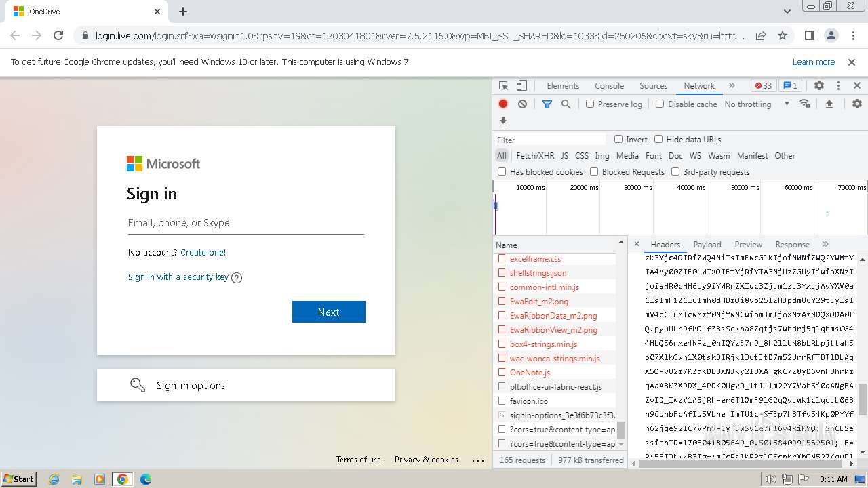Screen dimensions: 868x488
Task: Enable the Preserve log checkbox
Action: (590, 104)
